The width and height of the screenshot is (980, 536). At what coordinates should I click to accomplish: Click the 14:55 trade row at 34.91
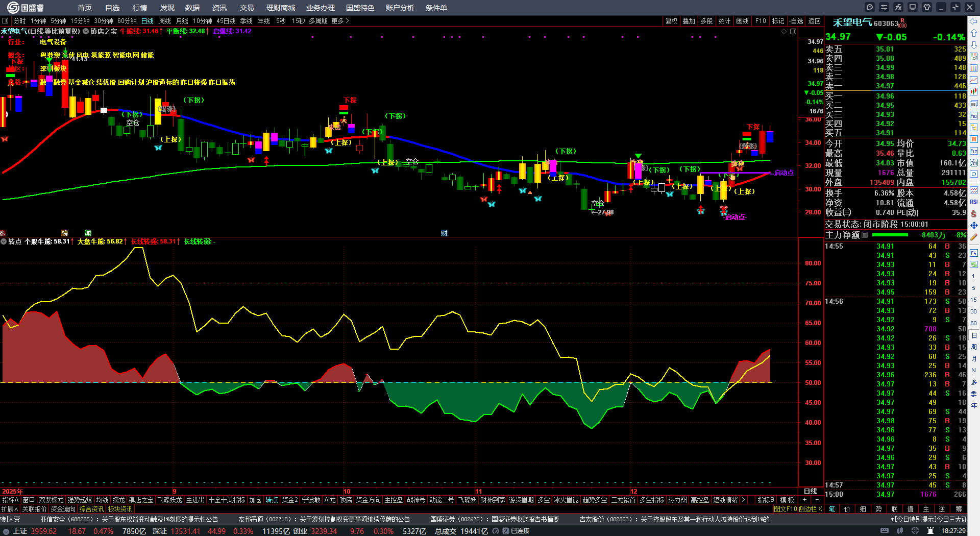tap(895, 246)
